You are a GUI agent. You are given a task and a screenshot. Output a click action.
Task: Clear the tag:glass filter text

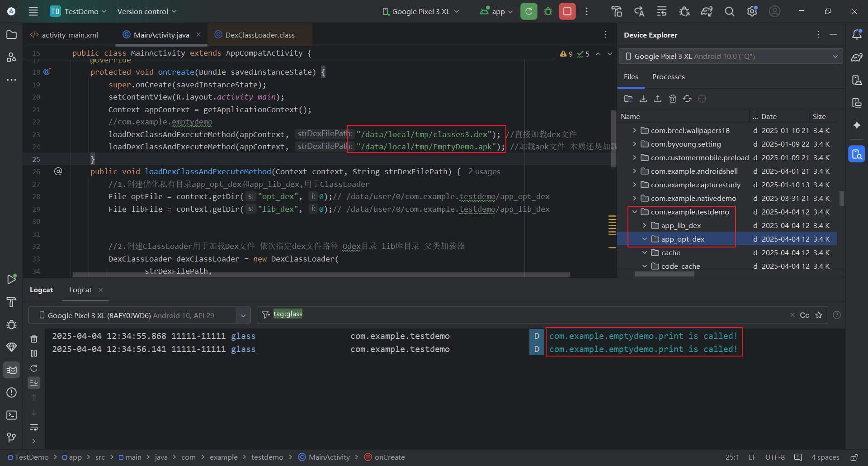[x=792, y=315]
